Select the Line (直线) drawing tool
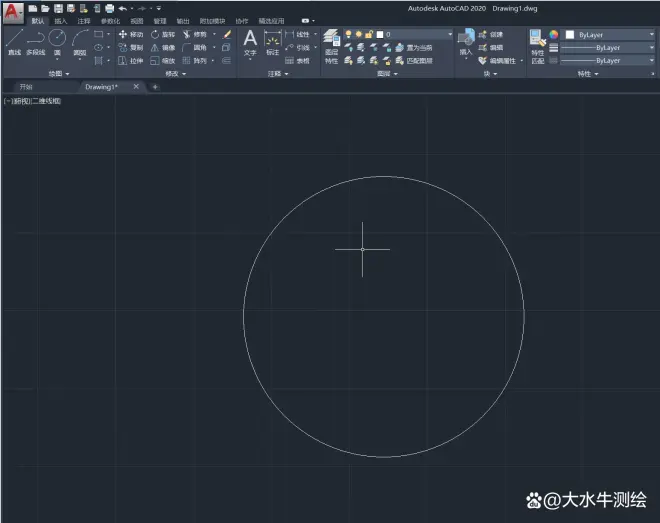 14,42
